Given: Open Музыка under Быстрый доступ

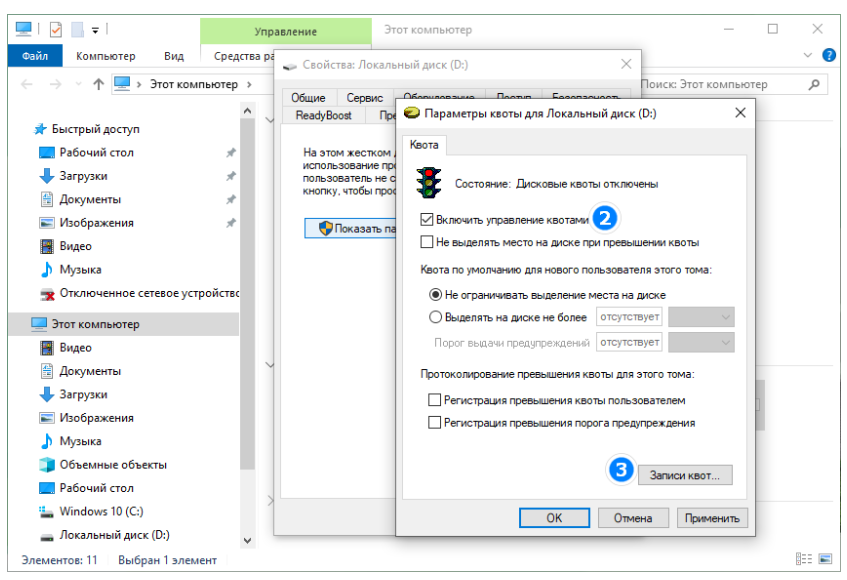Looking at the screenshot, I should point(80,269).
